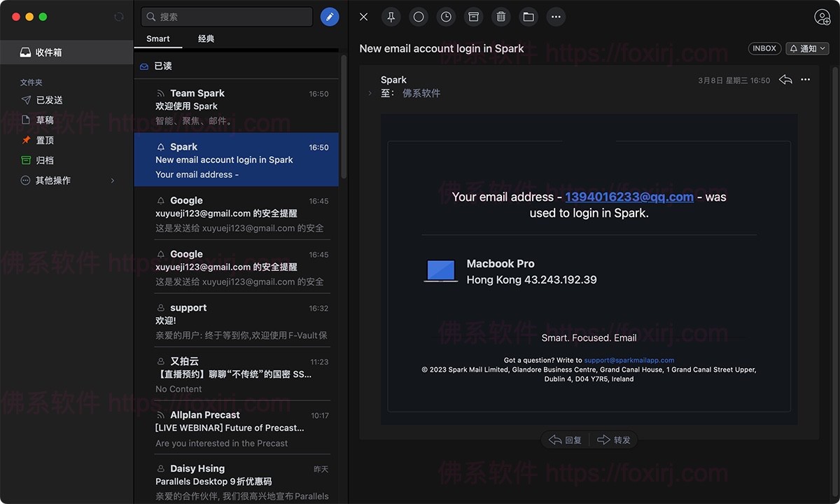
Task: Delete the email with the trash icon
Action: pos(501,17)
